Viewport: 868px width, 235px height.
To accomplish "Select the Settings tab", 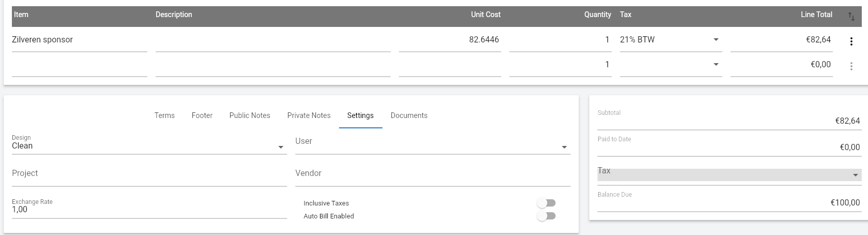I will click(360, 115).
